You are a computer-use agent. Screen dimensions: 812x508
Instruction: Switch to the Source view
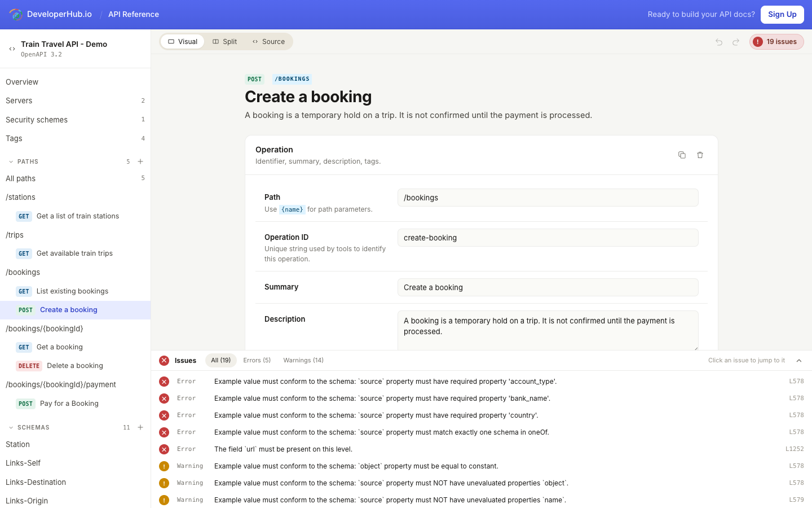268,42
